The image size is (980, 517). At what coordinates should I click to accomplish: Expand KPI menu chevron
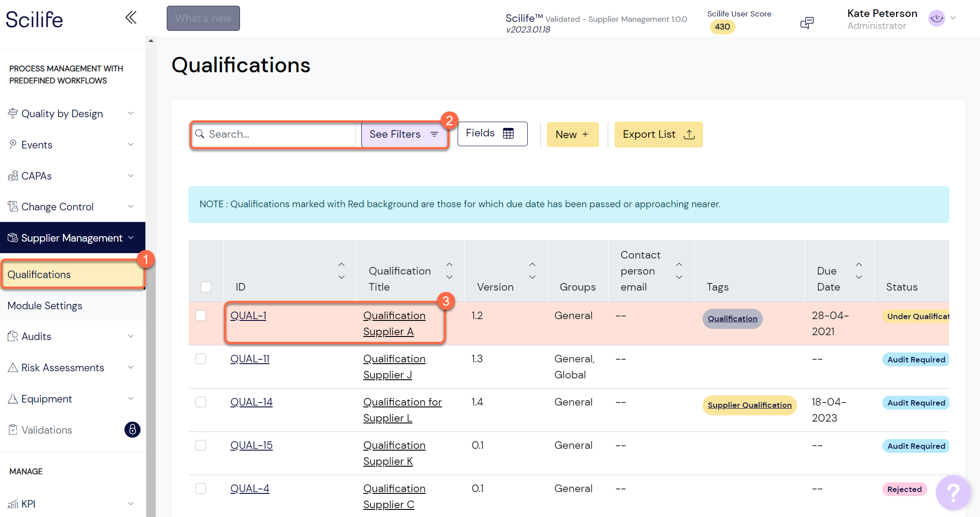(131, 504)
